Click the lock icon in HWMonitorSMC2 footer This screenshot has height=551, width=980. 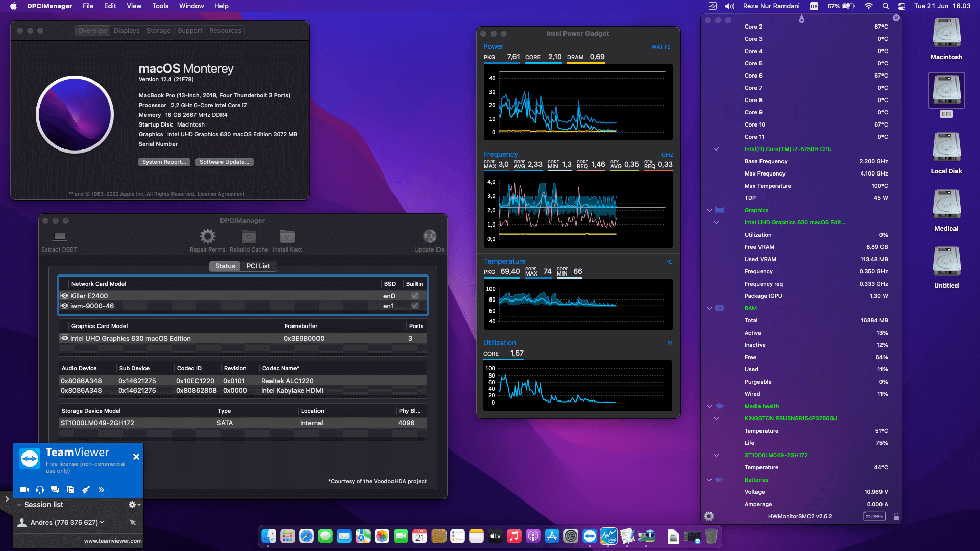coord(896,516)
